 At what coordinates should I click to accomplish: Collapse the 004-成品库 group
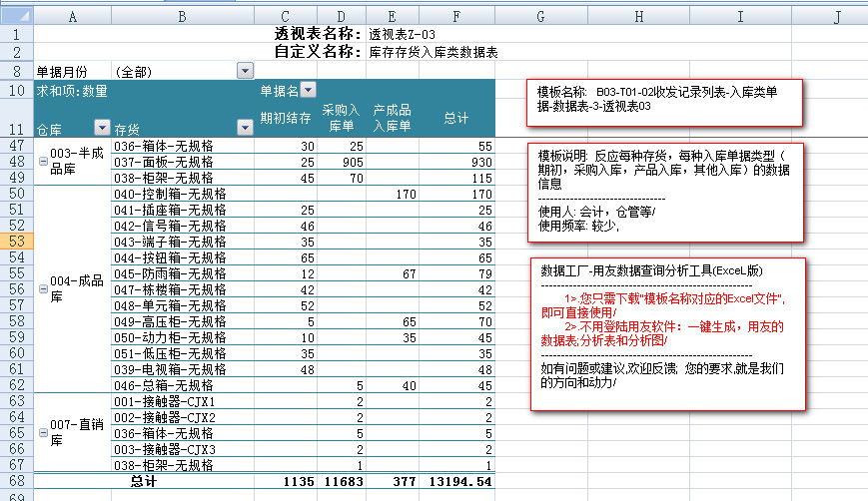click(42, 287)
